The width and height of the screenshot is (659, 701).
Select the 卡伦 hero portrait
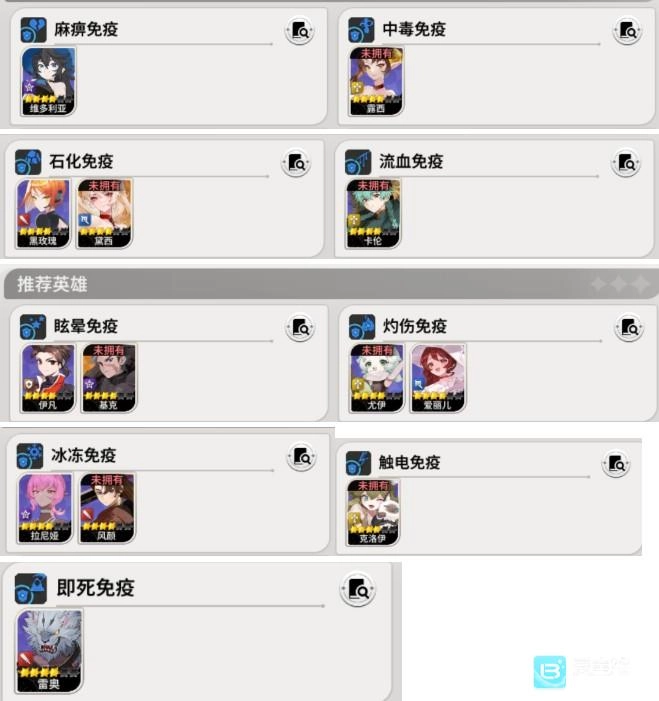(x=373, y=214)
